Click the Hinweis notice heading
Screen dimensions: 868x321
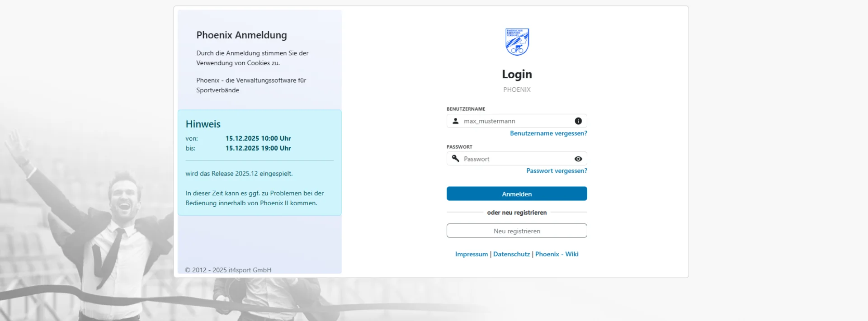(203, 124)
